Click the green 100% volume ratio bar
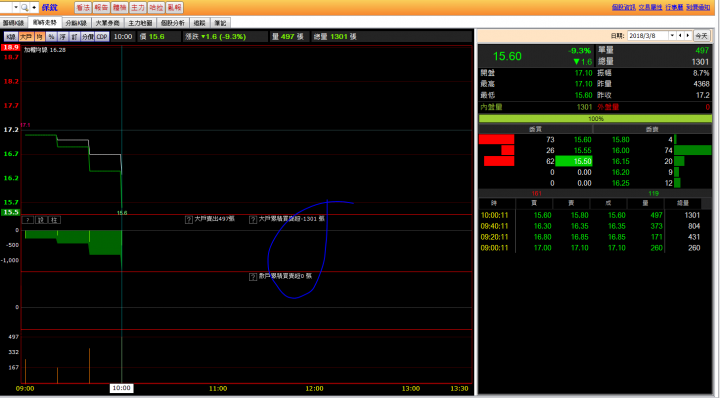The height and width of the screenshot is (398, 720). click(x=596, y=118)
